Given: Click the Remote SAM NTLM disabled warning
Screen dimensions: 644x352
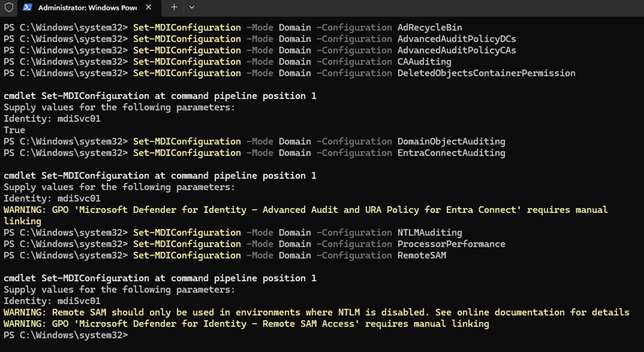Looking at the screenshot, I should coord(316,312).
